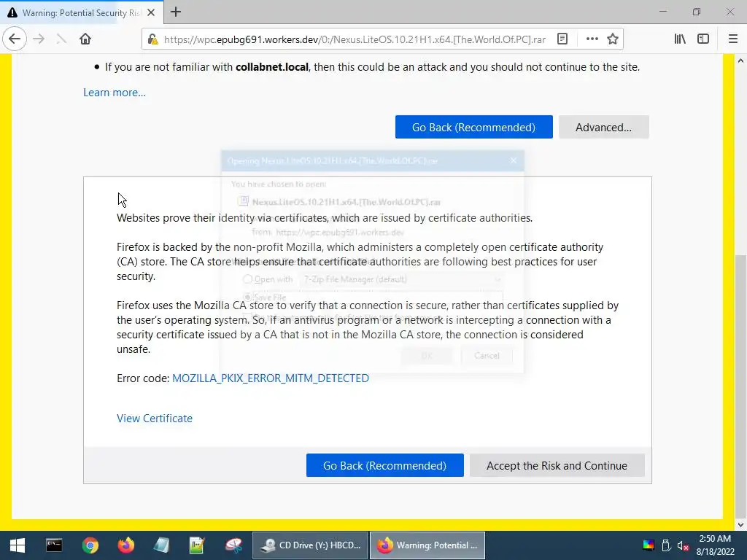This screenshot has width=747, height=560.
Task: Open the View Certificate link
Action: coord(155,418)
